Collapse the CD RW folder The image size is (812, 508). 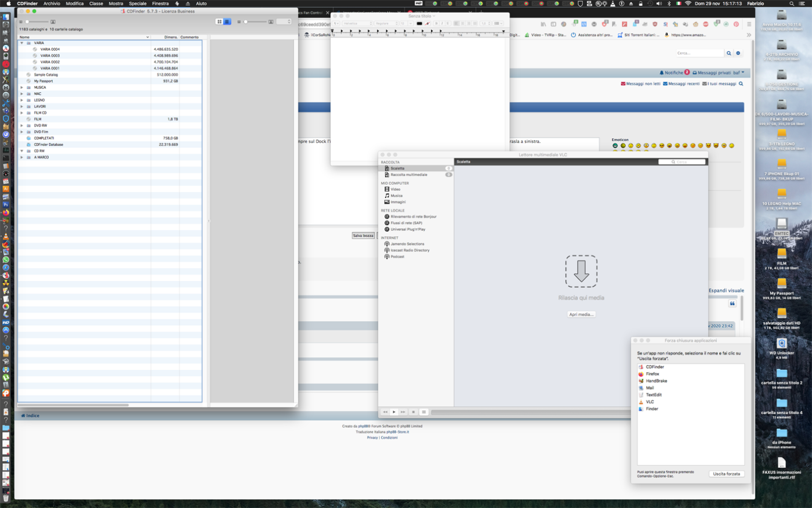coord(22,151)
